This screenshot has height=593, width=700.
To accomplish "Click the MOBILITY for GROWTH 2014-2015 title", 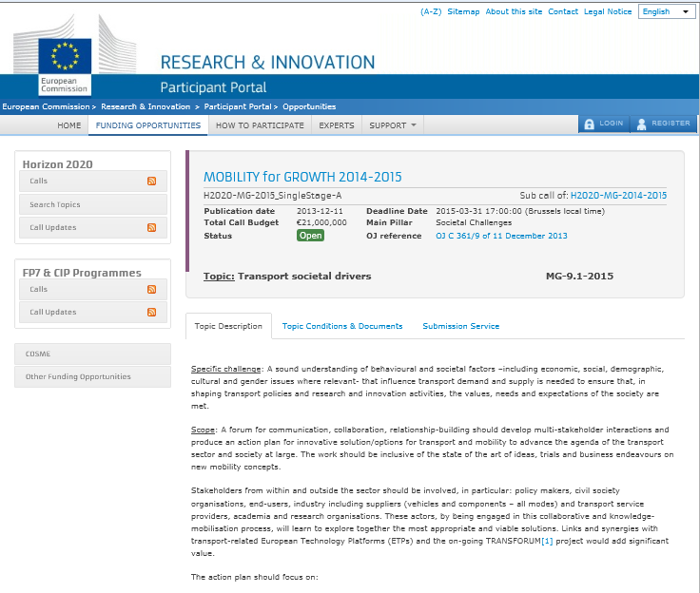I will pyautogui.click(x=302, y=177).
